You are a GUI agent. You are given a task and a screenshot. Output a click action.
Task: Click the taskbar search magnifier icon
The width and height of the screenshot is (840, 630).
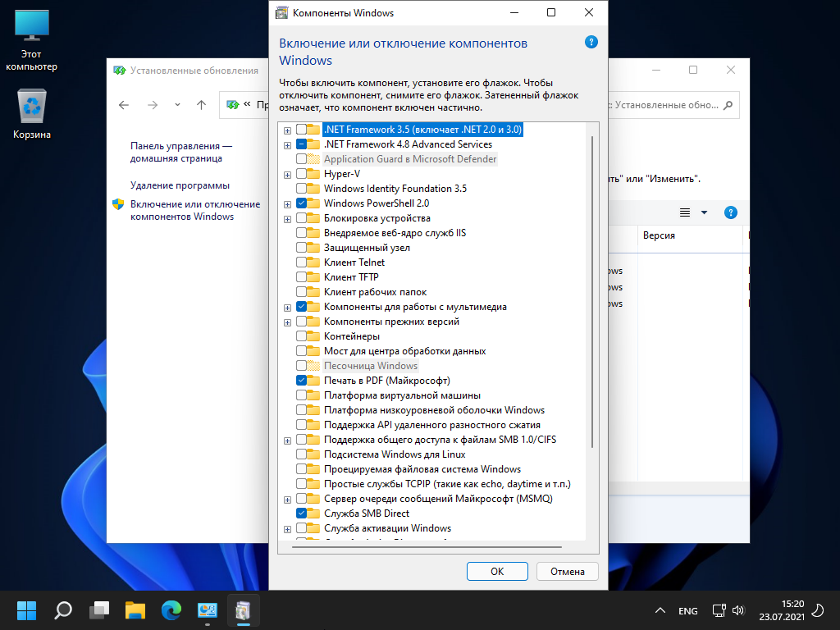pos(63,610)
